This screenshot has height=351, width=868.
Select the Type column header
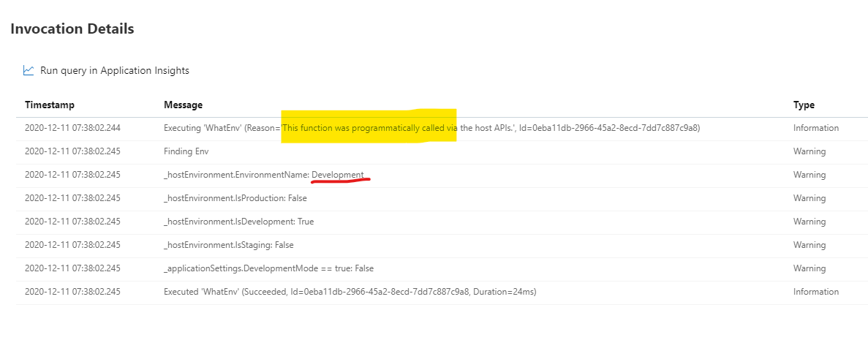click(x=804, y=105)
